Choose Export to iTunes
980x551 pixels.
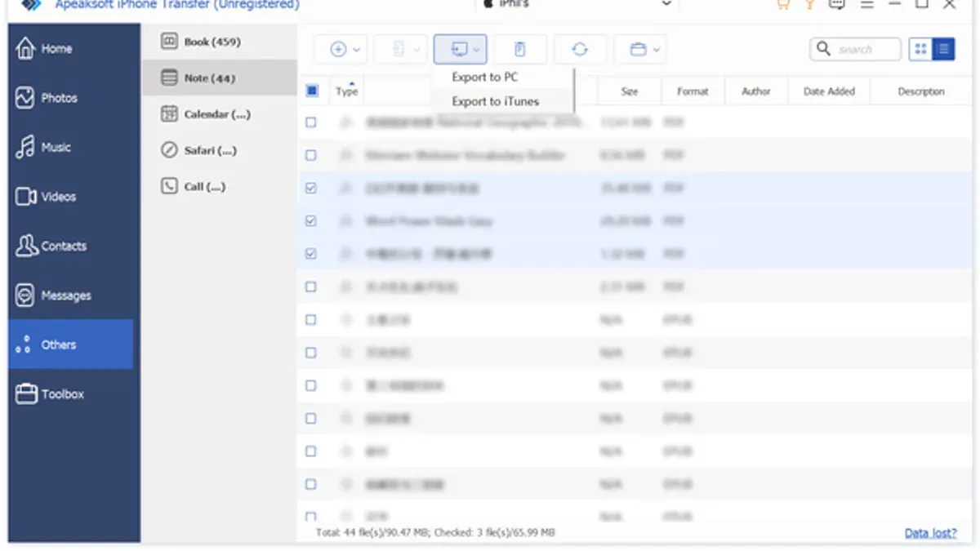click(496, 101)
